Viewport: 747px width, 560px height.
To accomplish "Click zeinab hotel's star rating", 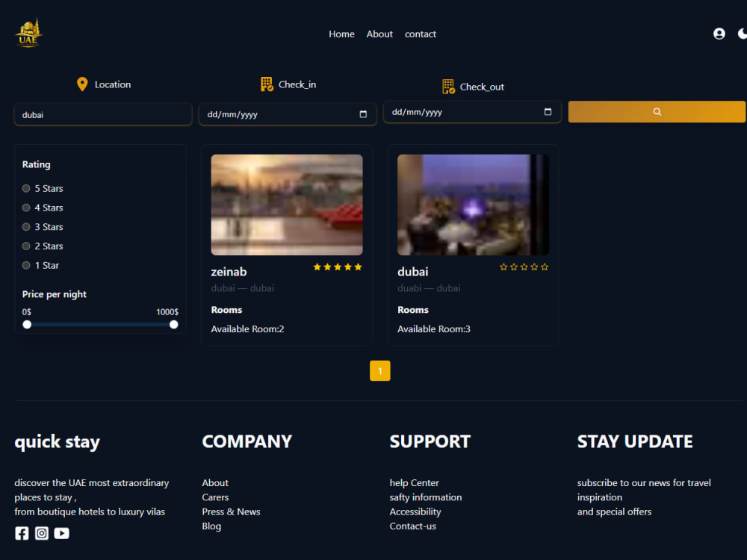I will pyautogui.click(x=338, y=267).
